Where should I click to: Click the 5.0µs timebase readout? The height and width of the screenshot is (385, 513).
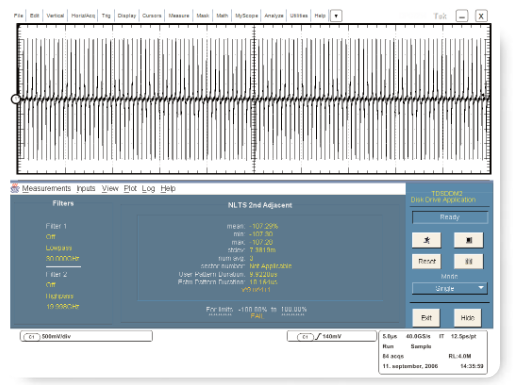(390, 337)
